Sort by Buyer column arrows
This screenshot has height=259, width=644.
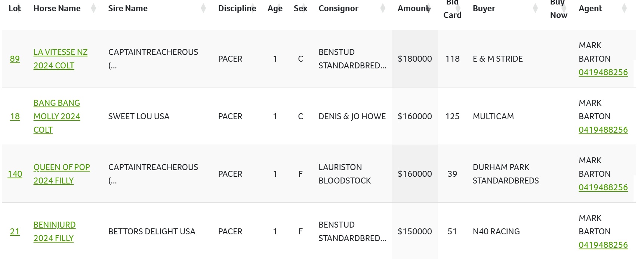tap(535, 8)
